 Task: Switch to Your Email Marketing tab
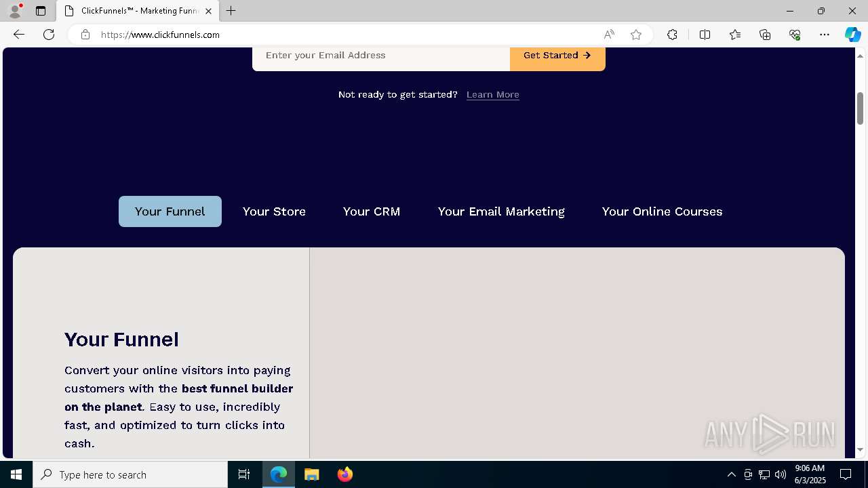501,211
